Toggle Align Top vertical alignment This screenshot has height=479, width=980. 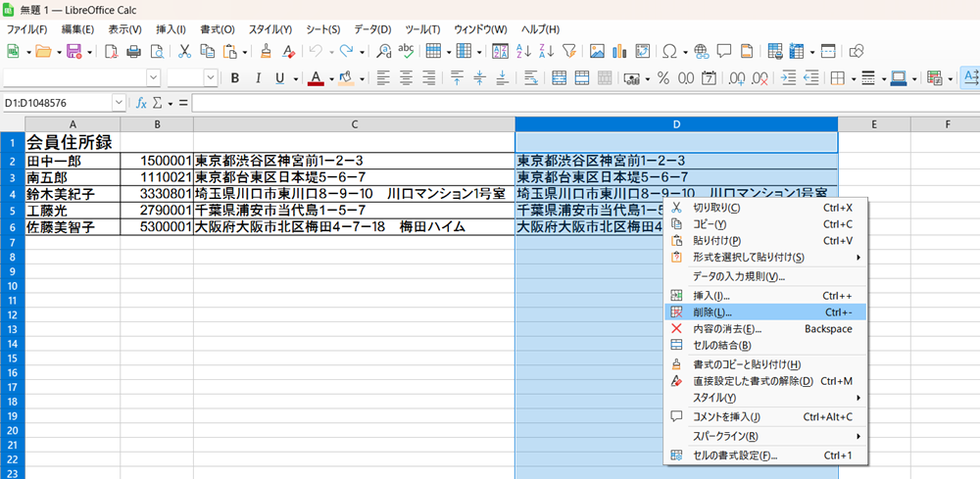coord(458,78)
